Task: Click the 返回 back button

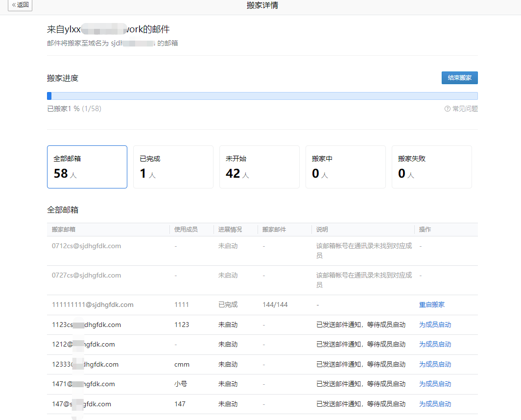Action: [20, 5]
